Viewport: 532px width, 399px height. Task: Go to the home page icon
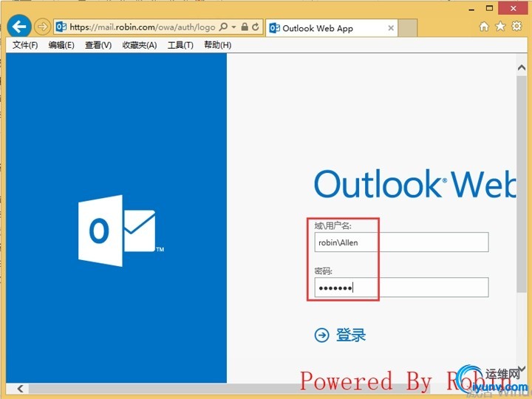click(484, 27)
